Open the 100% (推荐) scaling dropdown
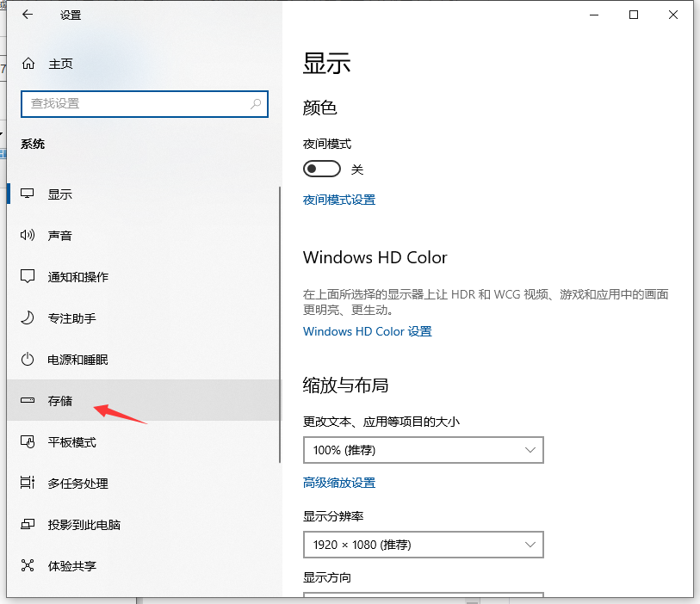 coord(423,450)
